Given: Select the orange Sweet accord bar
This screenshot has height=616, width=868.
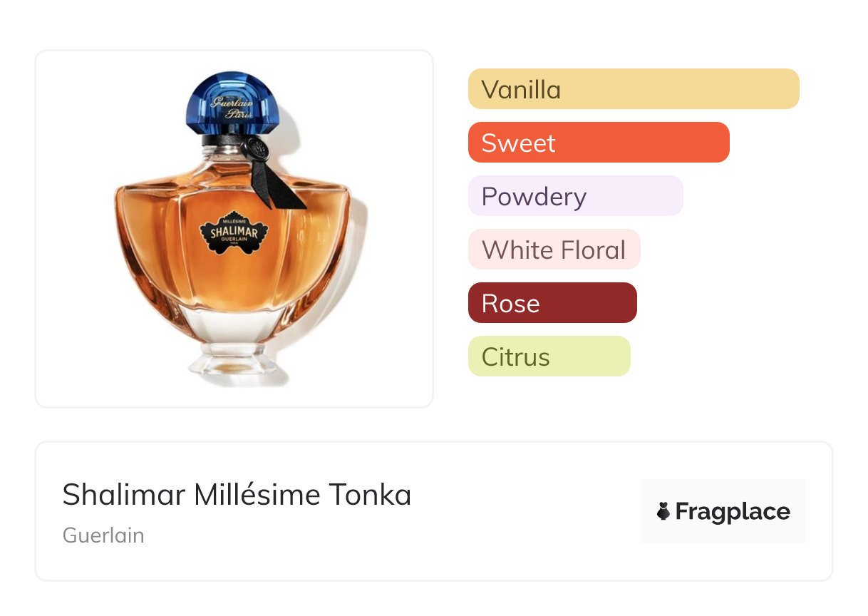Looking at the screenshot, I should 598,143.
